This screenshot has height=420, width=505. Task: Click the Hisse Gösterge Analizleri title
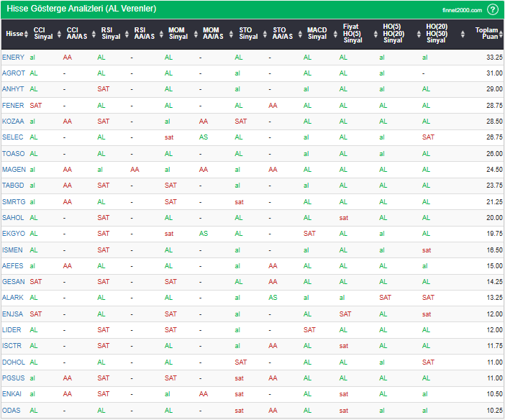81,9
